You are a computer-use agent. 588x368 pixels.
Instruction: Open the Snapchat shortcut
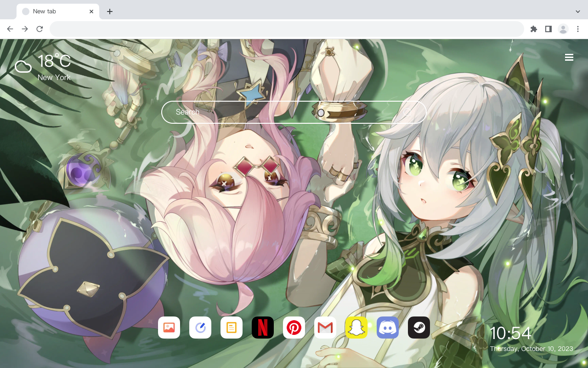(x=356, y=328)
